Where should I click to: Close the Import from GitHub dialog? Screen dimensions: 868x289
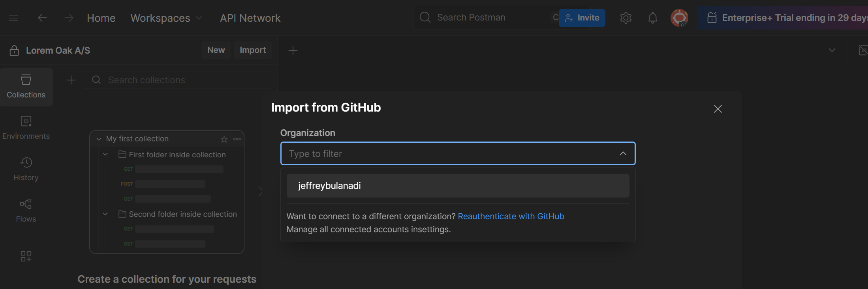(718, 109)
